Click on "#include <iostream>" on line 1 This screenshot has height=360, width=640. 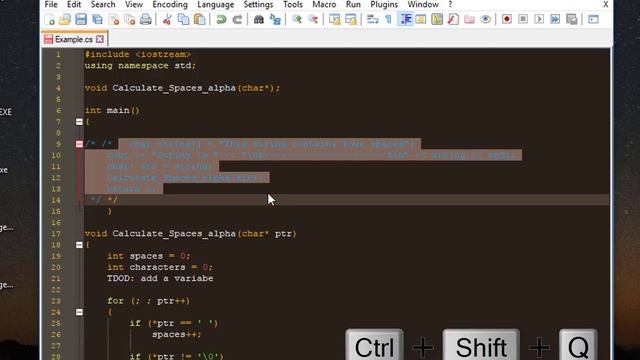(x=138, y=54)
